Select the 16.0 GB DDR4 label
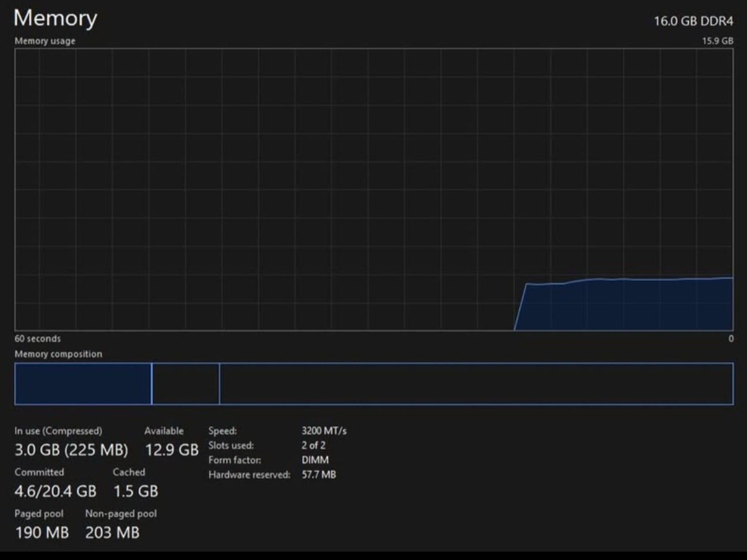 693,21
